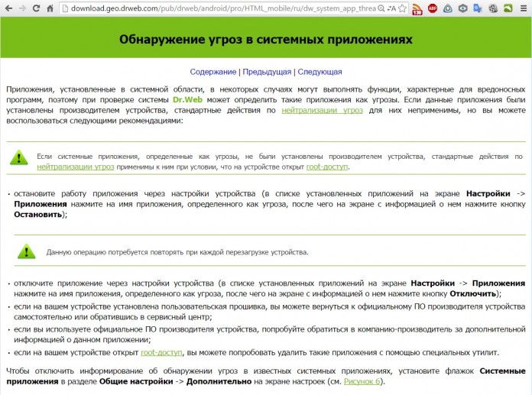Open the Рисунок 6 link
The image size is (532, 395).
tap(362, 380)
